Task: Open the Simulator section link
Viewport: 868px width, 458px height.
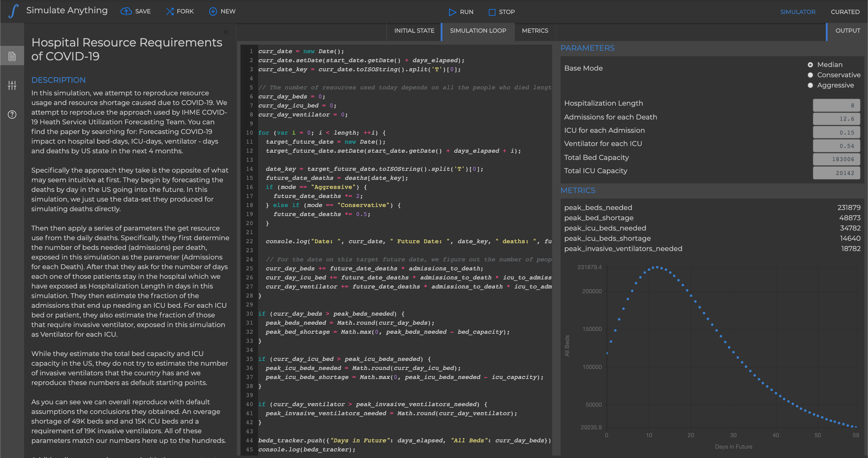Action: point(797,12)
